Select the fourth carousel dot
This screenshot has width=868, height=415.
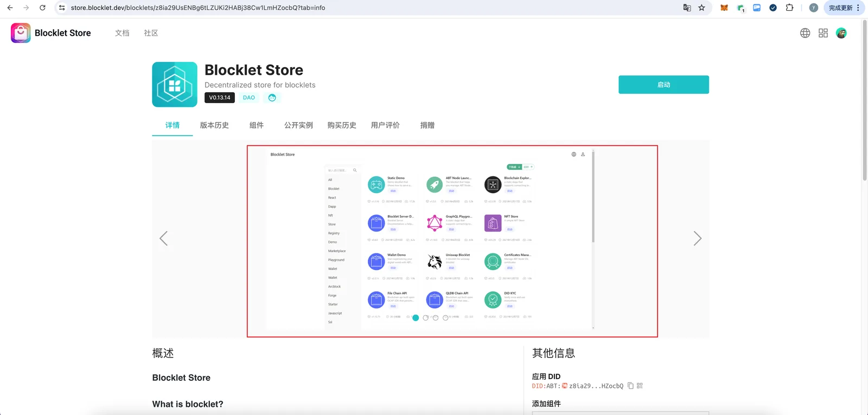click(445, 318)
